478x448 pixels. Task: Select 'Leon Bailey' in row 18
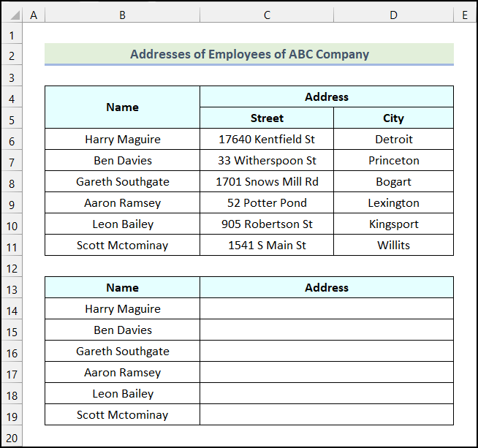point(122,393)
